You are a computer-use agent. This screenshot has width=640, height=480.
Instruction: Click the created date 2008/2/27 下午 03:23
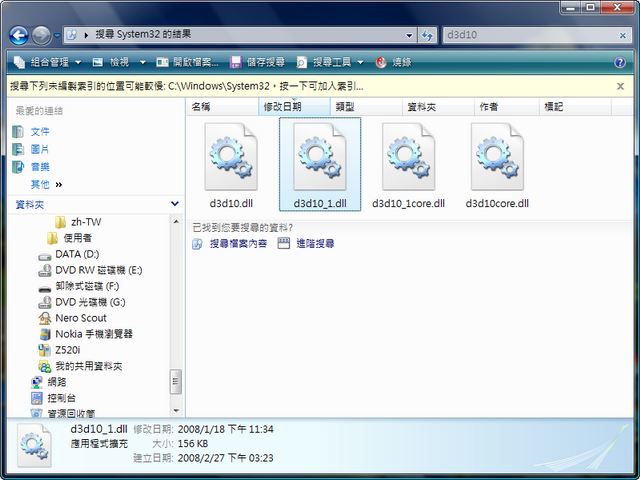coord(225,458)
